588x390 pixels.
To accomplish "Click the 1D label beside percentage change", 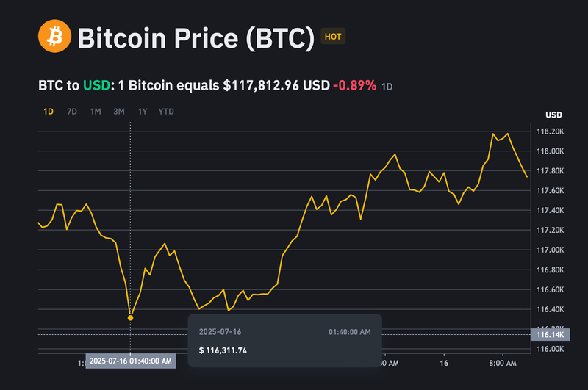I will (x=387, y=87).
